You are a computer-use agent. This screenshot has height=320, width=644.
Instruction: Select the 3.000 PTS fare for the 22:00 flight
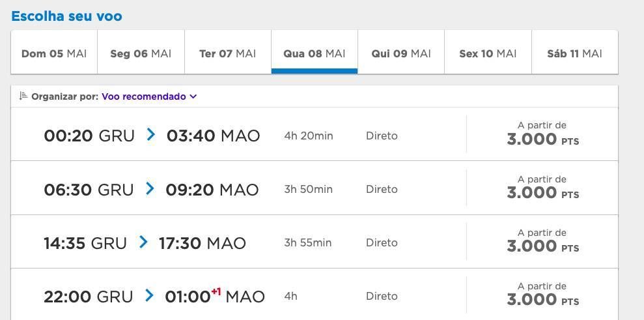pos(542,299)
